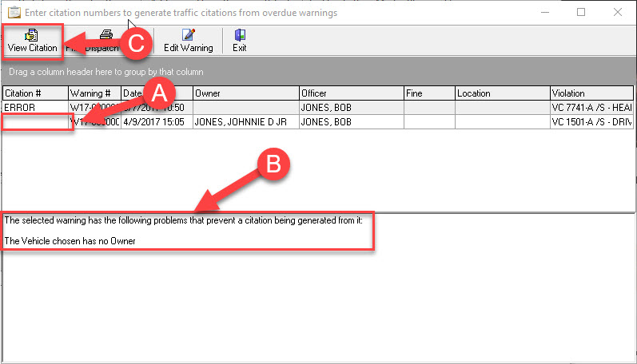This screenshot has width=637, height=364.
Task: Click the 4/9/2017 15:05 date cell
Action: tap(156, 122)
